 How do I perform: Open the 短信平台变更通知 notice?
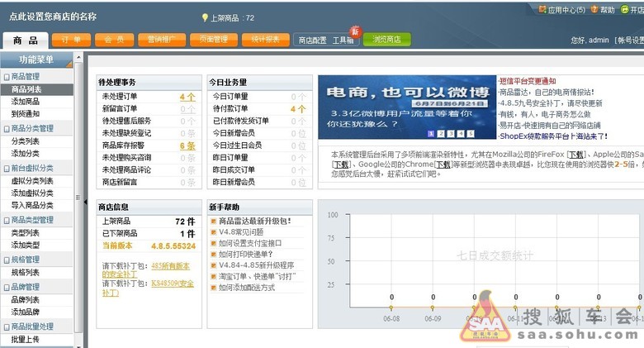click(528, 81)
